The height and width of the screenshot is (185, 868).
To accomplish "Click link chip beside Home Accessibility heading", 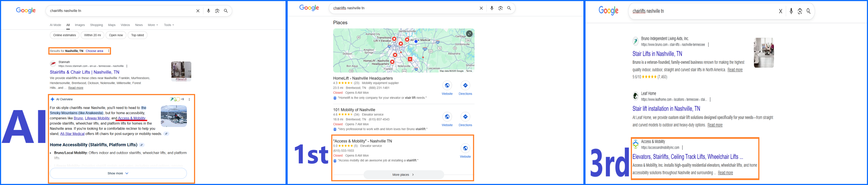I will click(x=142, y=145).
